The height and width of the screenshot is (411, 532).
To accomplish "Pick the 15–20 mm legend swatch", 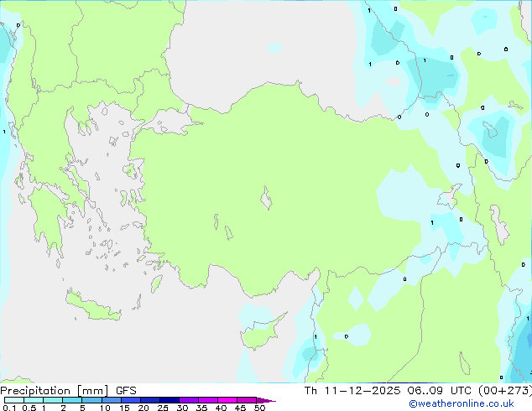I will click(131, 400).
